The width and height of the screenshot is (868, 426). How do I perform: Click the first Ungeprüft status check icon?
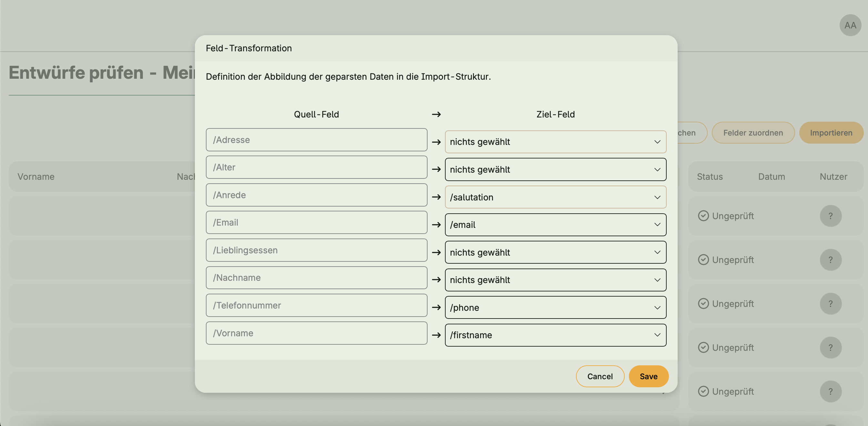(x=703, y=216)
